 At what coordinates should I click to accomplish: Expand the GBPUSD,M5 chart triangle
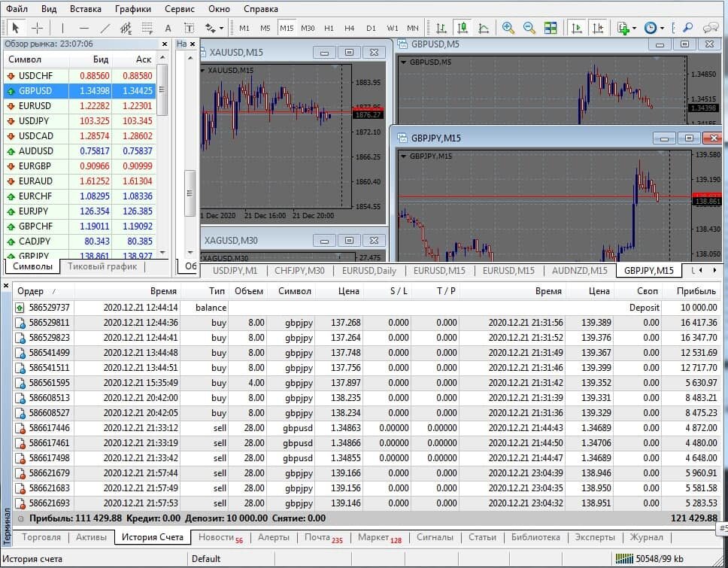(403, 62)
